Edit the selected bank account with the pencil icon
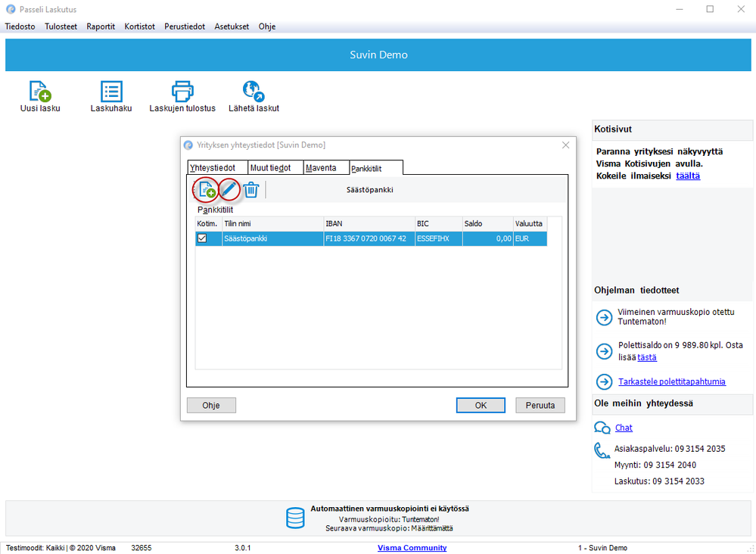Viewport: 756px width, 554px height. [229, 189]
